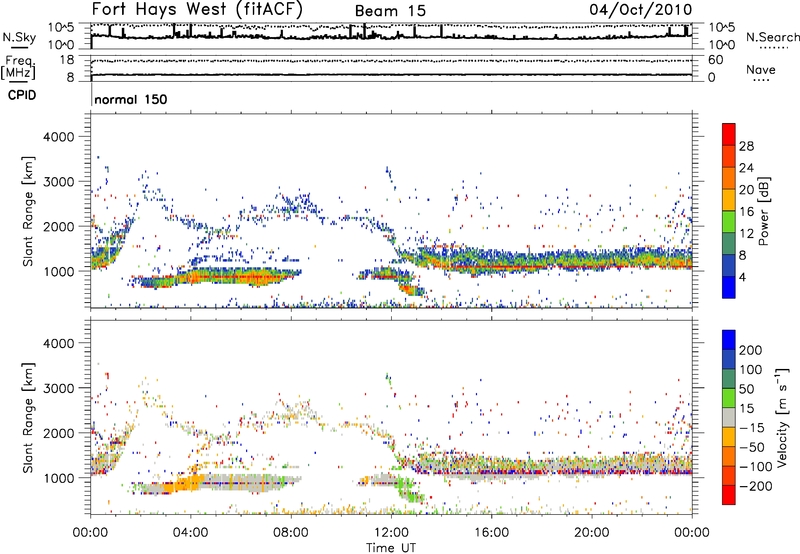800x554 pixels.
Task: Pick the yellow-orange Power swatch between 16 and 20
Action: pyautogui.click(x=729, y=200)
